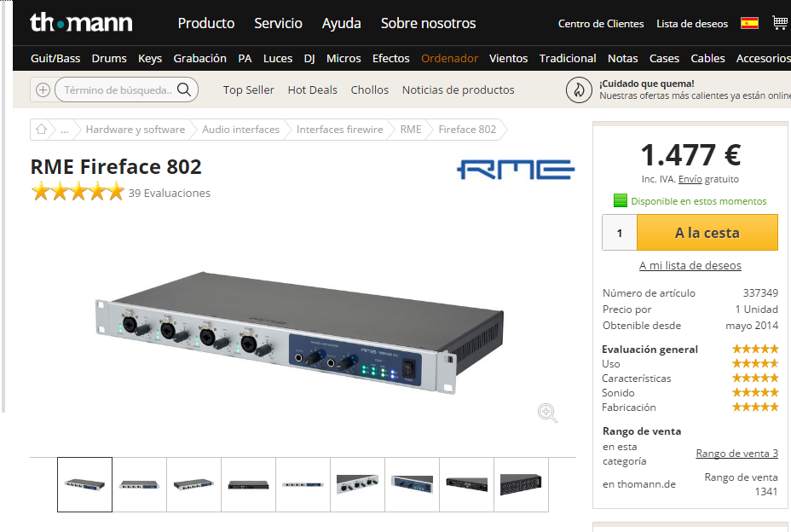The image size is (791, 532).
Task: Click the Fireface 802 breadcrumb
Action: (467, 130)
